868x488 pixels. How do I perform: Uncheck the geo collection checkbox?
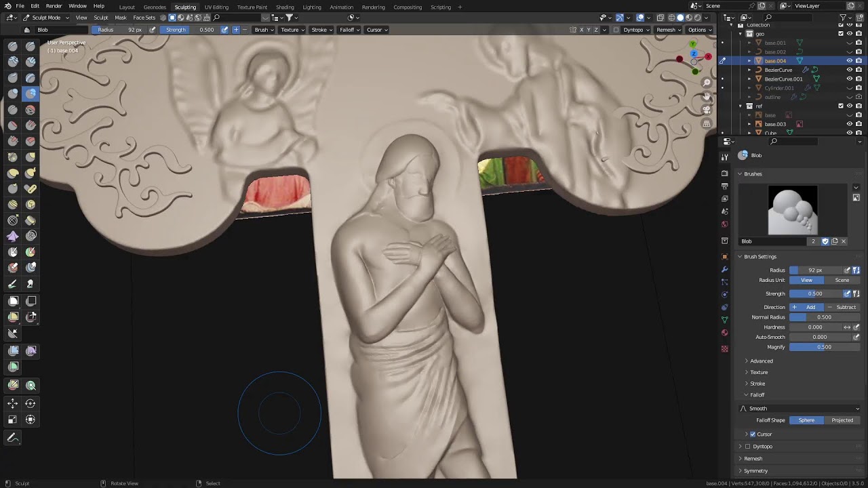tap(841, 33)
